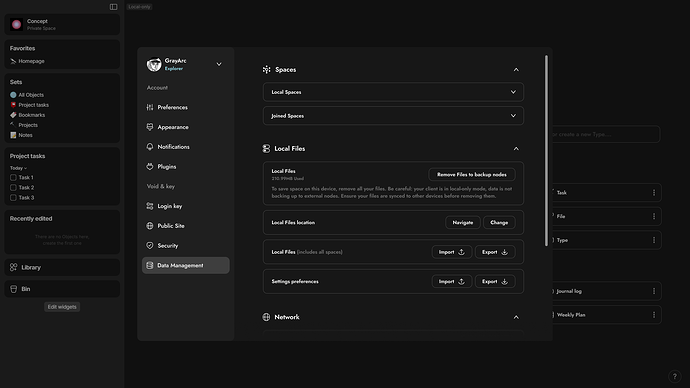The width and height of the screenshot is (690, 388).
Task: Collapse the Spaces section chevron
Action: tap(516, 70)
